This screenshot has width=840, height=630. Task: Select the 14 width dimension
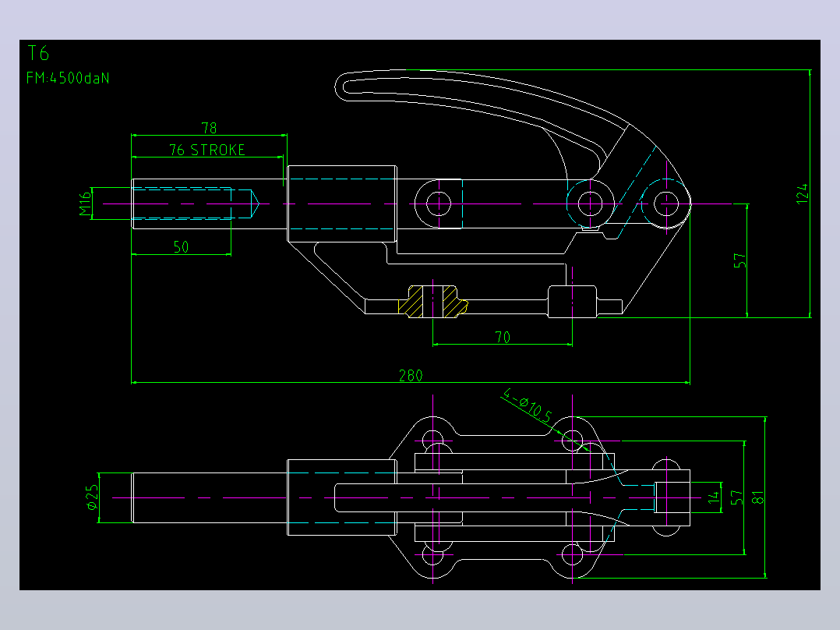(714, 497)
